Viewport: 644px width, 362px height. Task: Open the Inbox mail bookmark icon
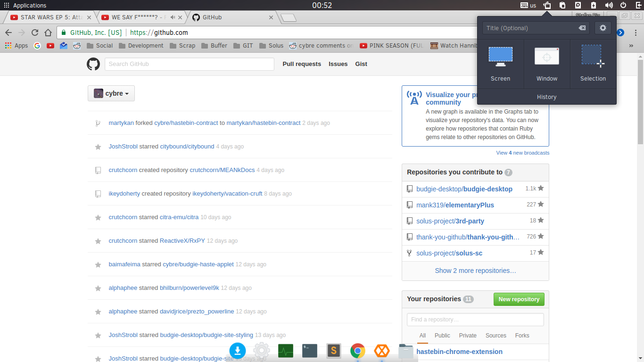tap(64, 46)
